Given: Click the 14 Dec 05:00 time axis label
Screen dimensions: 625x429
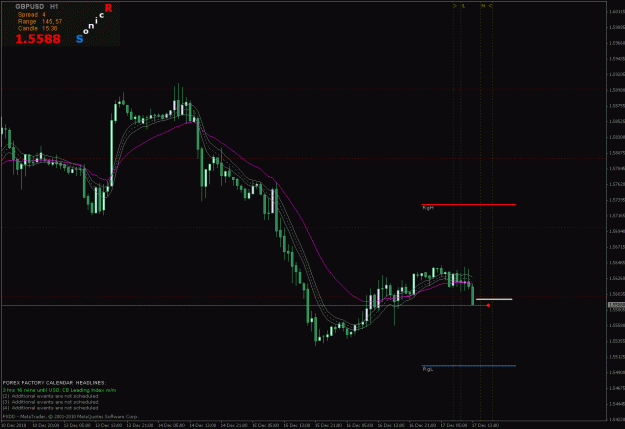Looking at the screenshot, I should tap(171, 425).
